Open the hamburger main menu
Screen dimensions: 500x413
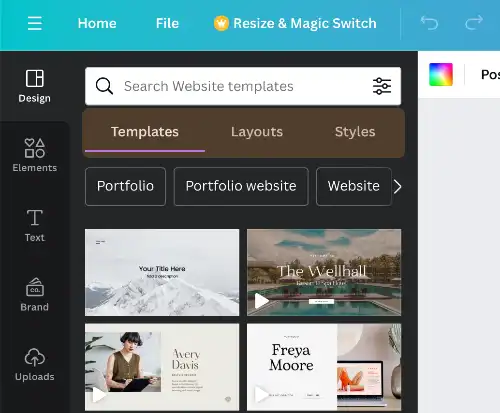[x=35, y=23]
